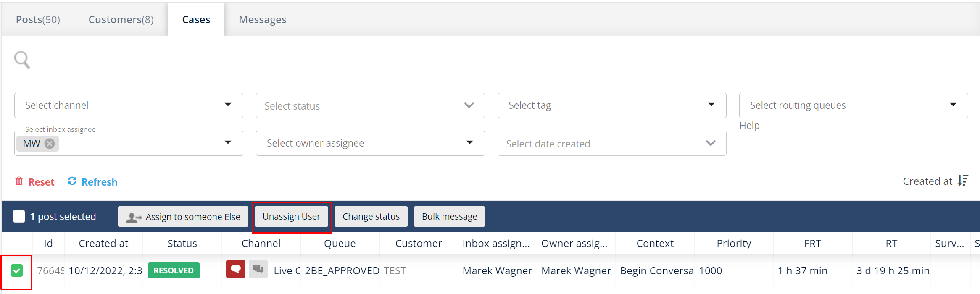Click the TEST customer cell
The width and height of the screenshot is (980, 294).
[395, 271]
